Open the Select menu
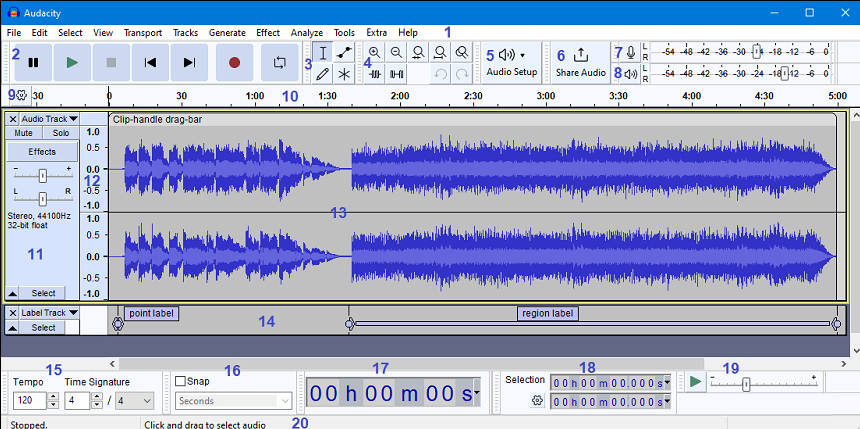The height and width of the screenshot is (429, 860). coord(70,32)
